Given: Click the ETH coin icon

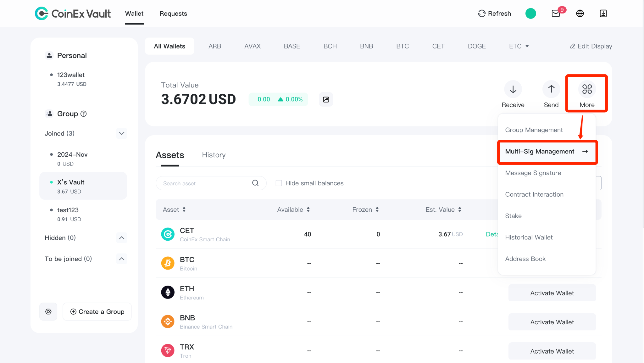Looking at the screenshot, I should click(168, 292).
